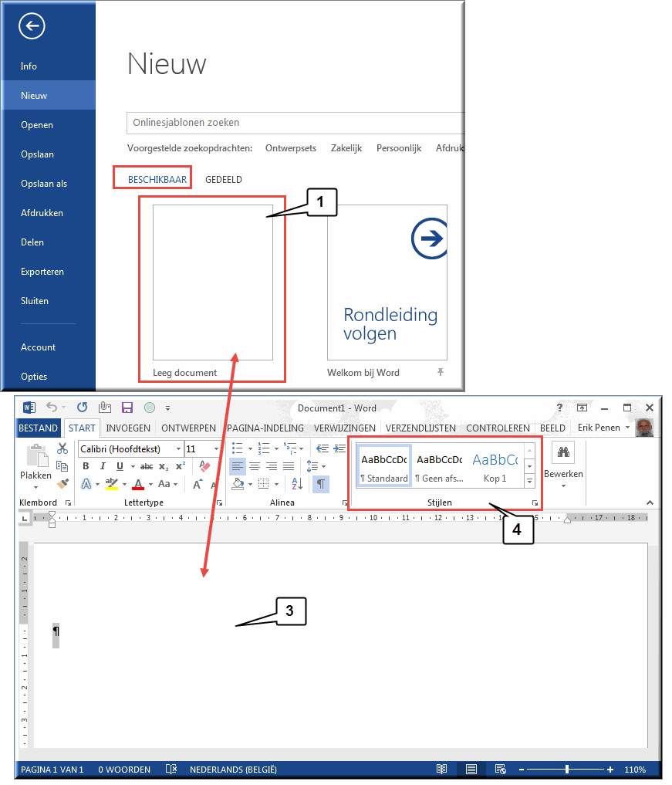Collapse the ribbon with the chevron
Viewport: 672px width, 785px height.
point(650,502)
